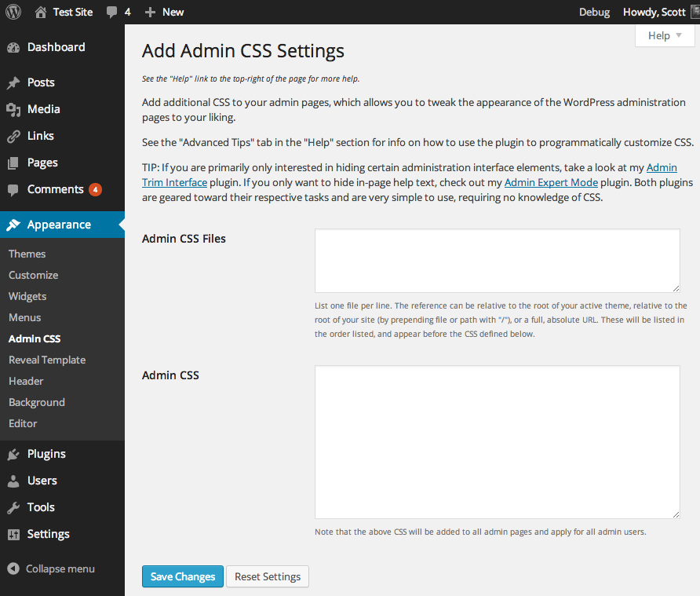This screenshot has width=700, height=596.
Task: Open the Users menu
Action: tap(42, 481)
